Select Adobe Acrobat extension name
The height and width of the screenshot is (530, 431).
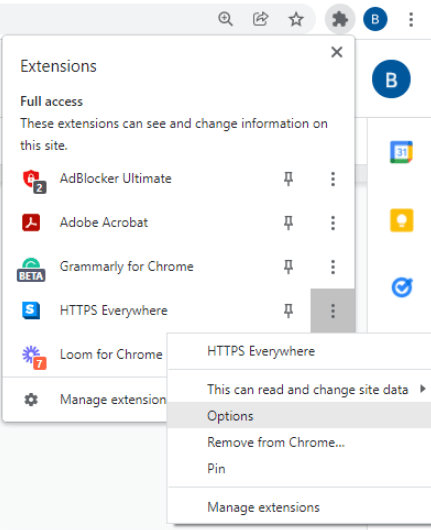pyautogui.click(x=104, y=222)
